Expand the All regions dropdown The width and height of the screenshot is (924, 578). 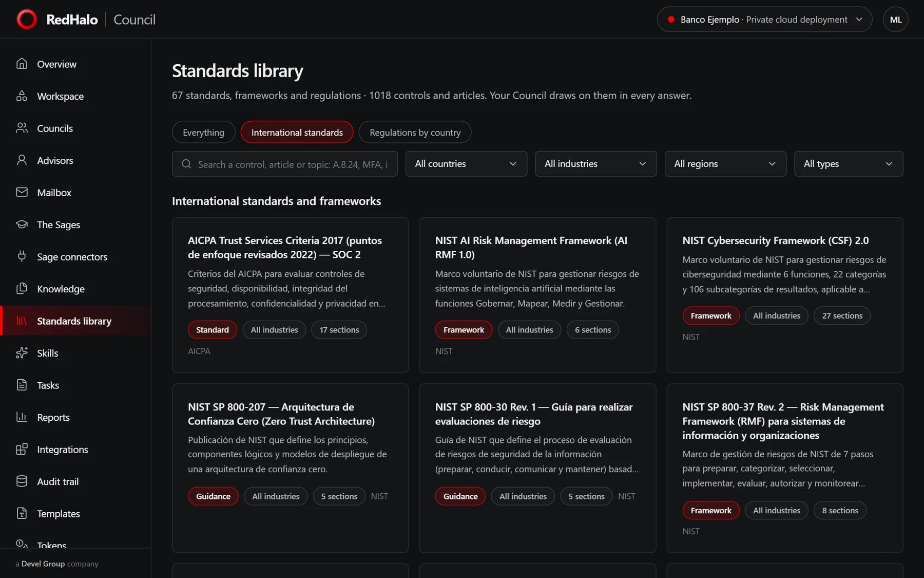point(725,164)
